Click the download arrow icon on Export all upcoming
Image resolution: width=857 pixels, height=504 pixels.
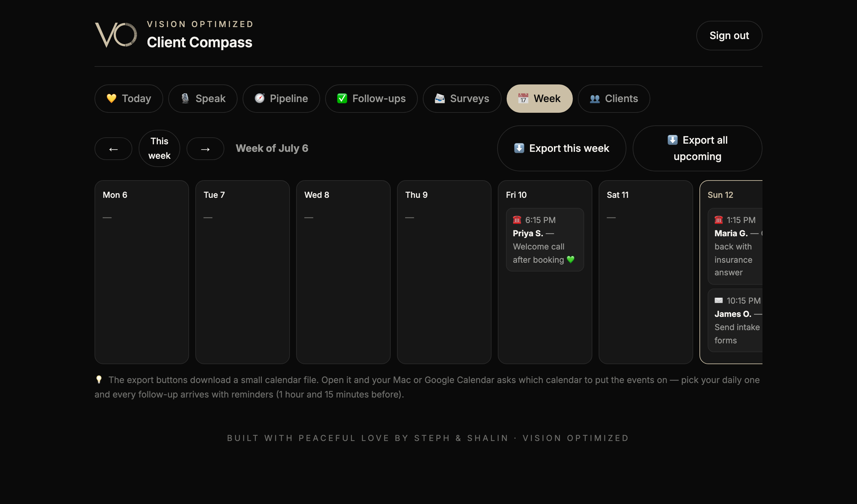(x=672, y=140)
